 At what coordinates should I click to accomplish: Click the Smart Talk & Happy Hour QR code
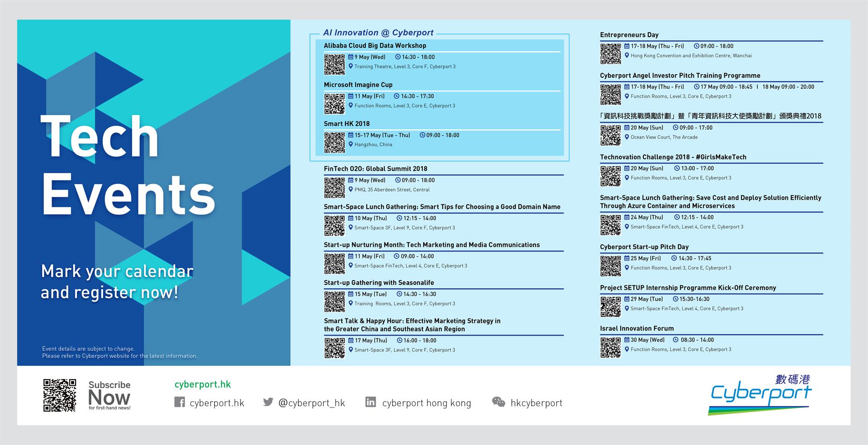click(x=335, y=348)
